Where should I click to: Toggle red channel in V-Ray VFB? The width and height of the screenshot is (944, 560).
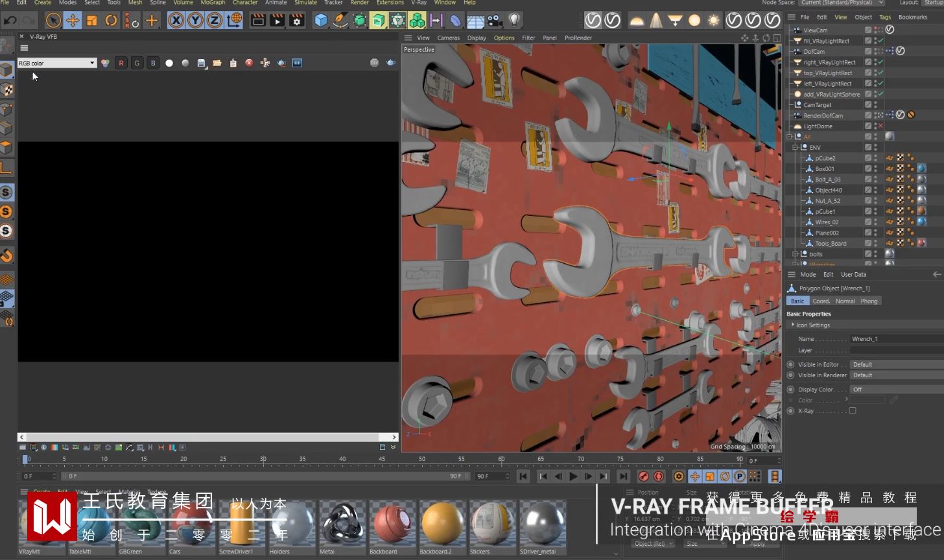click(x=121, y=63)
